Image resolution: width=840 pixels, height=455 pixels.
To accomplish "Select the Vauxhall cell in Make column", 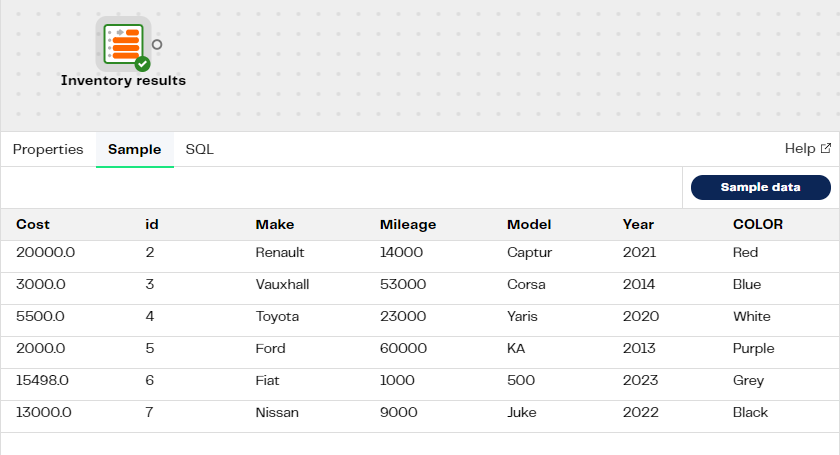I will coord(282,285).
